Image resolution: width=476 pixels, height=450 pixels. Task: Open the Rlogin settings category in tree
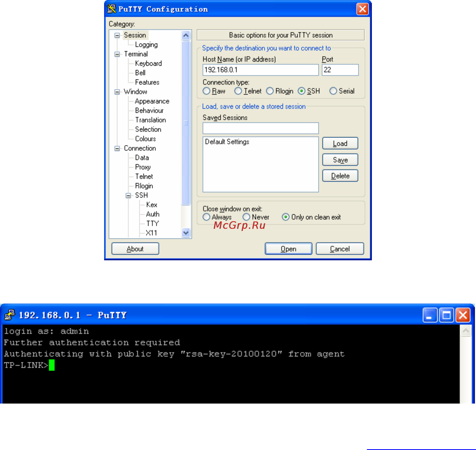pos(144,186)
